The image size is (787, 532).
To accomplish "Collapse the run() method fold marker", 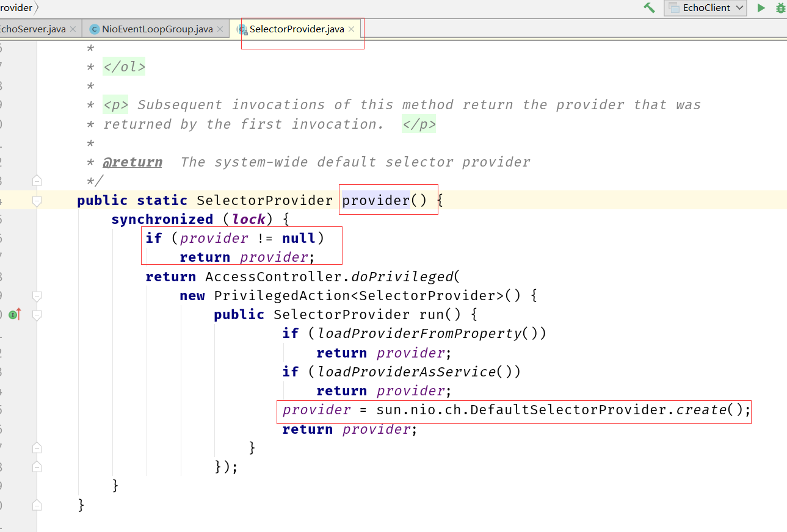I will click(x=37, y=315).
